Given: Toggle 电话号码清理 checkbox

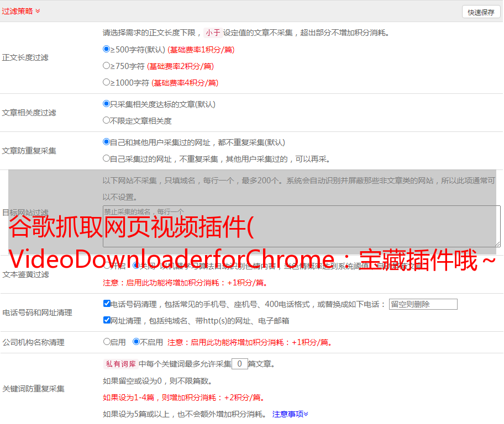Looking at the screenshot, I should coord(107,304).
